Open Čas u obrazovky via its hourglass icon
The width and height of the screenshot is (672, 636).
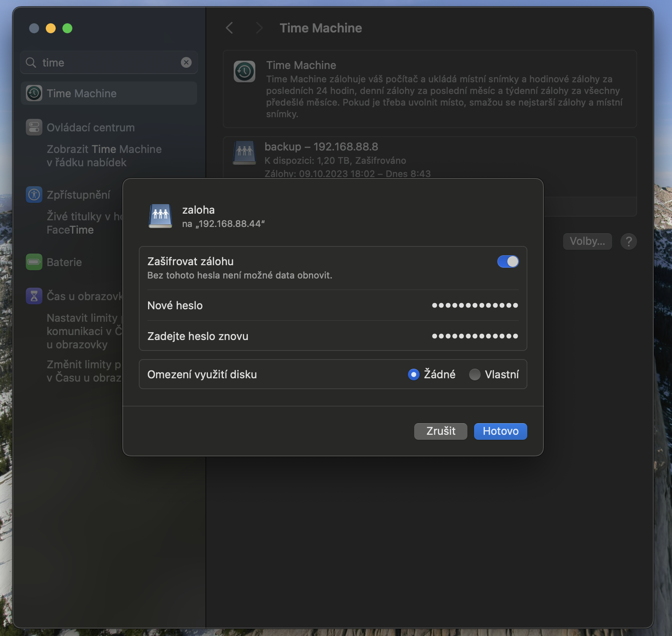34,296
